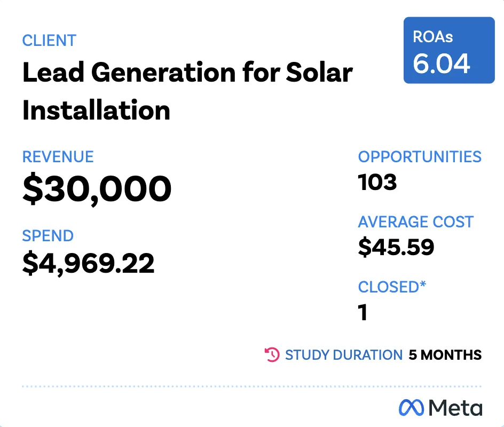Click the Lead Generation for Solar Installation title
Image resolution: width=504 pixels, height=427 pixels.
pyautogui.click(x=187, y=91)
